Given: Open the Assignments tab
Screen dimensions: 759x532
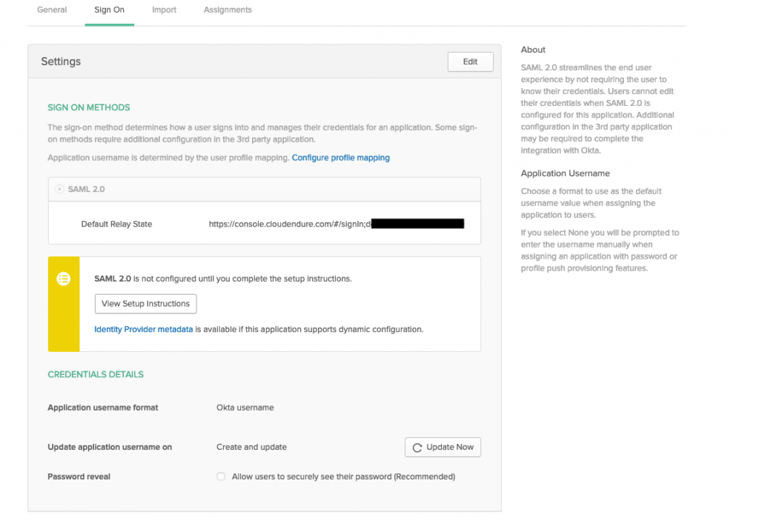Looking at the screenshot, I should coord(228,10).
